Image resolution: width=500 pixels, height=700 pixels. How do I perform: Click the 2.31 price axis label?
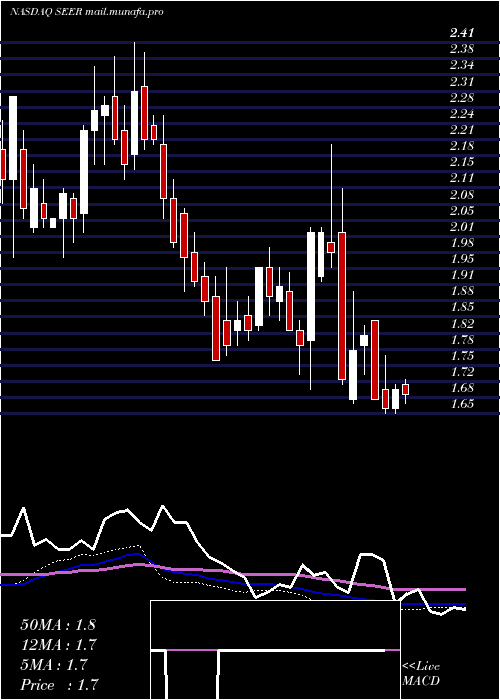[462, 81]
